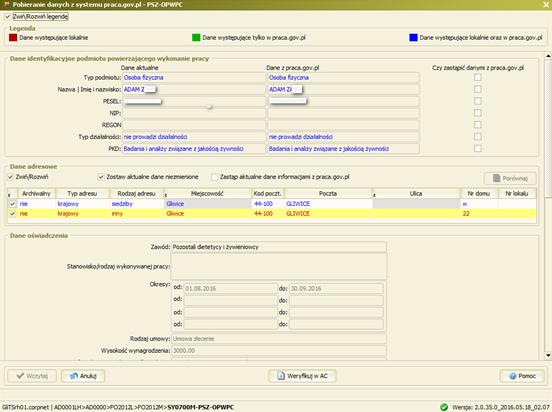Click checkmark icon on Wczytaj button
The height and width of the screenshot is (412, 552).
pyautogui.click(x=20, y=376)
